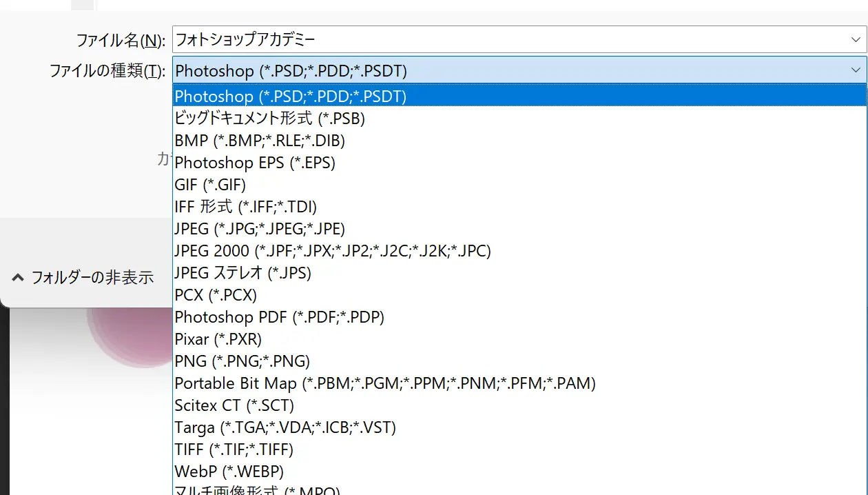
Task: Choose JPEG ステレオ (*.JPS) format
Action: (519, 272)
